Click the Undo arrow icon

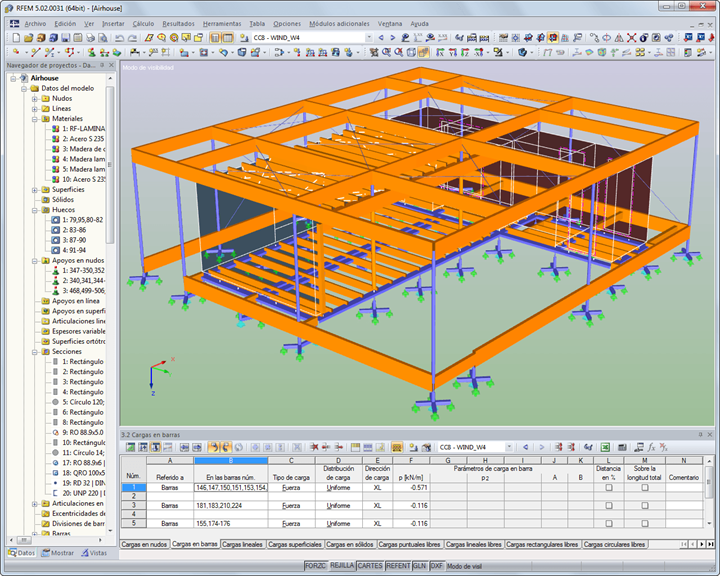[x=119, y=38]
